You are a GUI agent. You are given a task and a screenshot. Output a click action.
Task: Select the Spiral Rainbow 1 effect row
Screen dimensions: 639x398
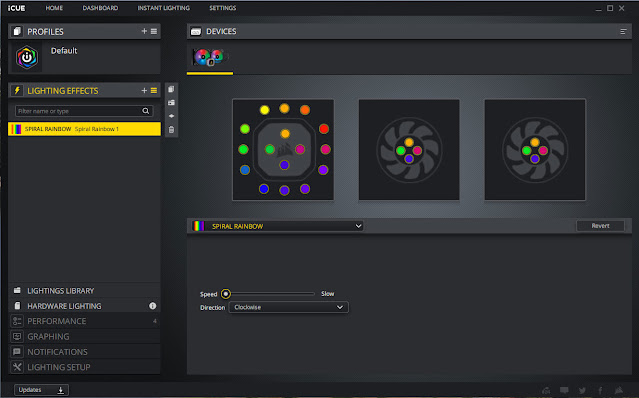click(84, 129)
